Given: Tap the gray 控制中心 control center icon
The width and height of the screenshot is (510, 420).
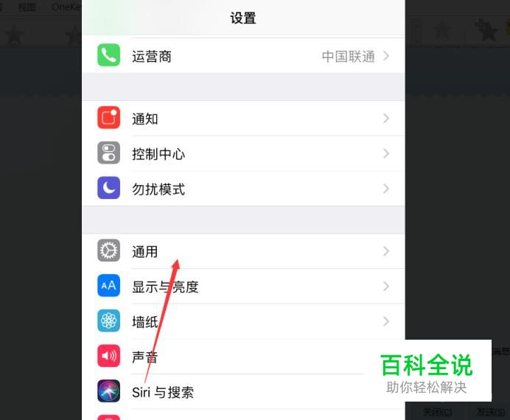Looking at the screenshot, I should [108, 153].
